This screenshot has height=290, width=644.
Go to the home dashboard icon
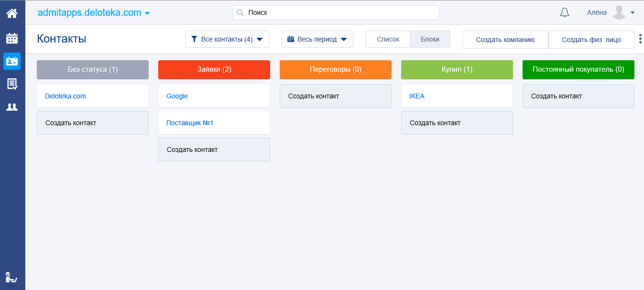pos(12,13)
